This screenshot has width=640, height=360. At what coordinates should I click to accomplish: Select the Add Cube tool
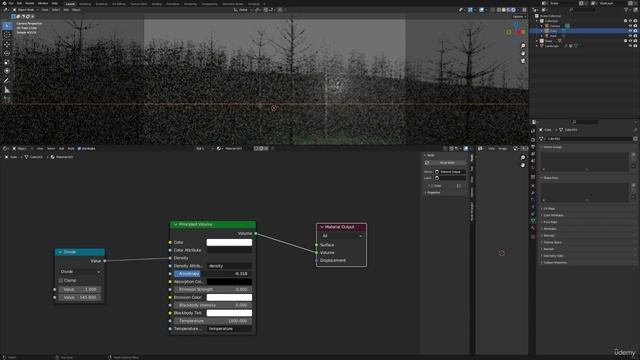7,99
